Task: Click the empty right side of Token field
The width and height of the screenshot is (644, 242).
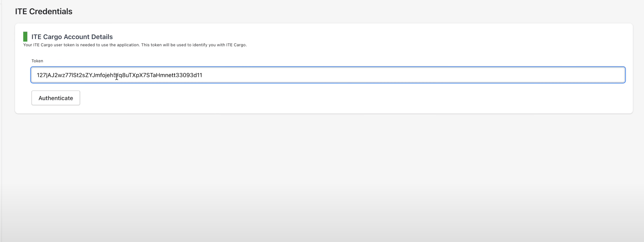Action: click(x=476, y=75)
